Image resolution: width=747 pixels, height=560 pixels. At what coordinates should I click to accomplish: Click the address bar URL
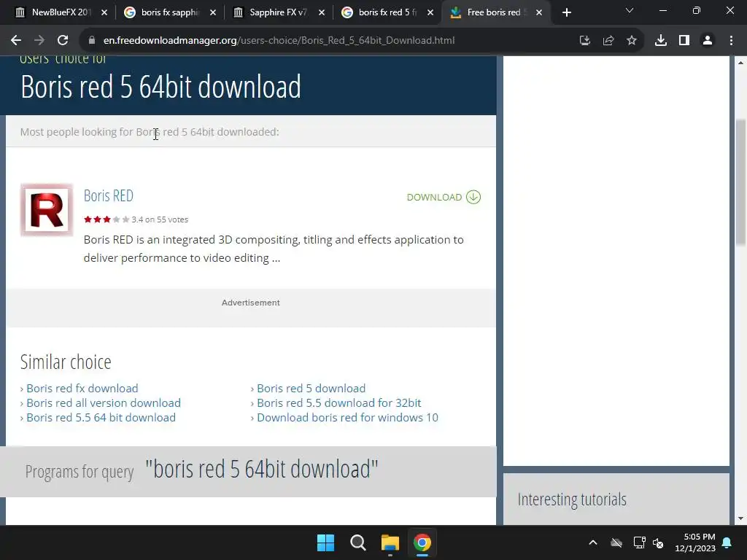279,41
